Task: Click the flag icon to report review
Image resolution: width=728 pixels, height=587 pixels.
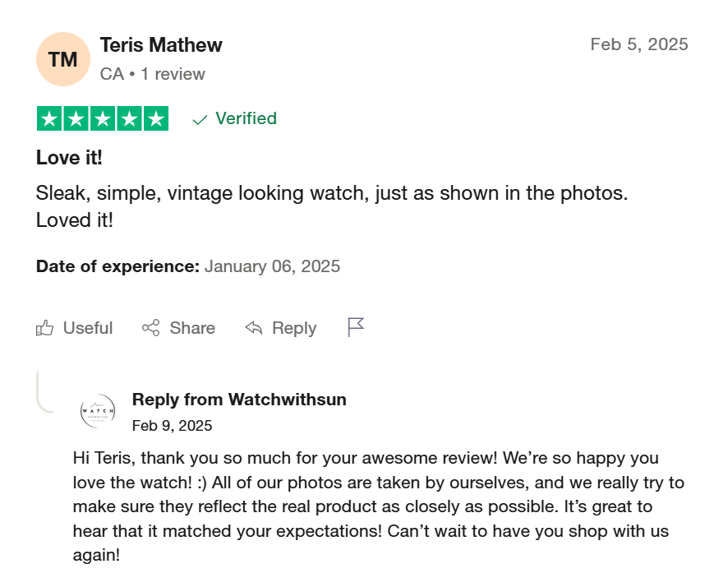Action: [356, 326]
